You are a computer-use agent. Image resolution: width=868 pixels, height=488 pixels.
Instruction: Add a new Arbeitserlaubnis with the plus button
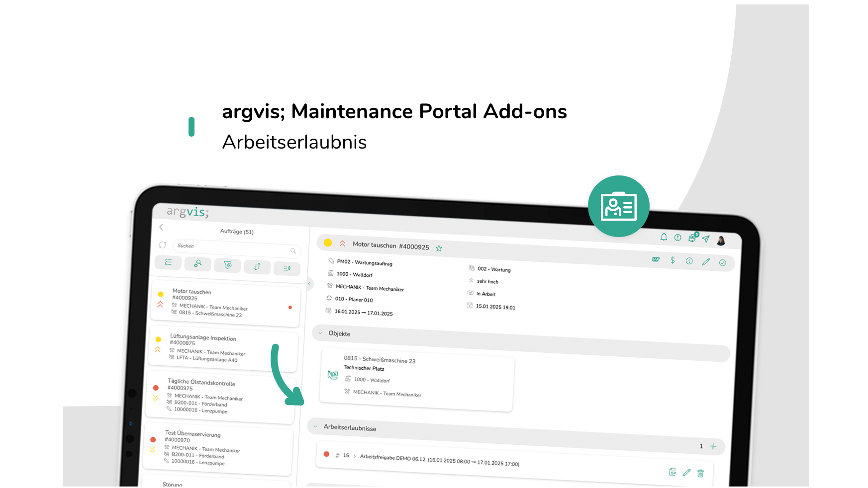(x=713, y=446)
